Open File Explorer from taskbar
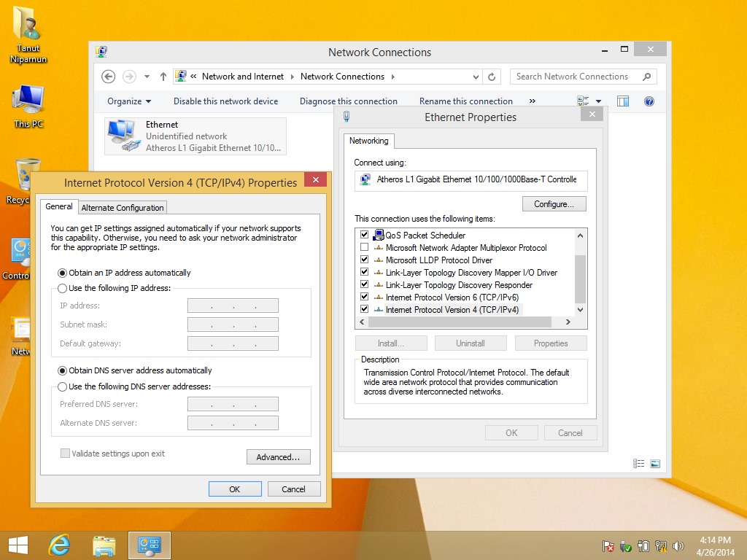 coord(104,545)
